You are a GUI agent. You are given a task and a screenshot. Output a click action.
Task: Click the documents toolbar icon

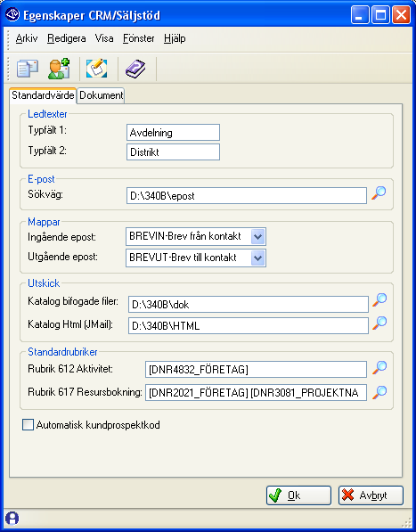[x=28, y=69]
